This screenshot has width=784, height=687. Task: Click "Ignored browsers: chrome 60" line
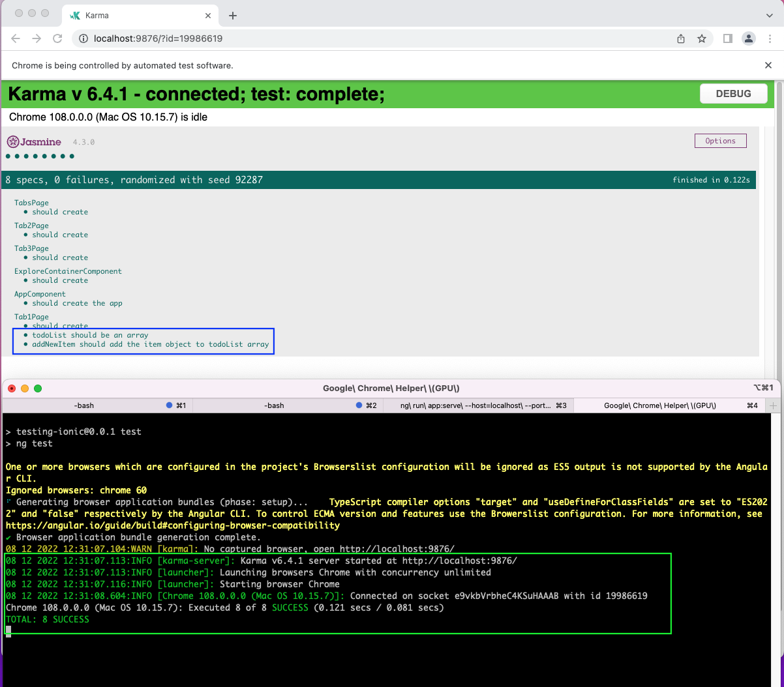click(76, 490)
